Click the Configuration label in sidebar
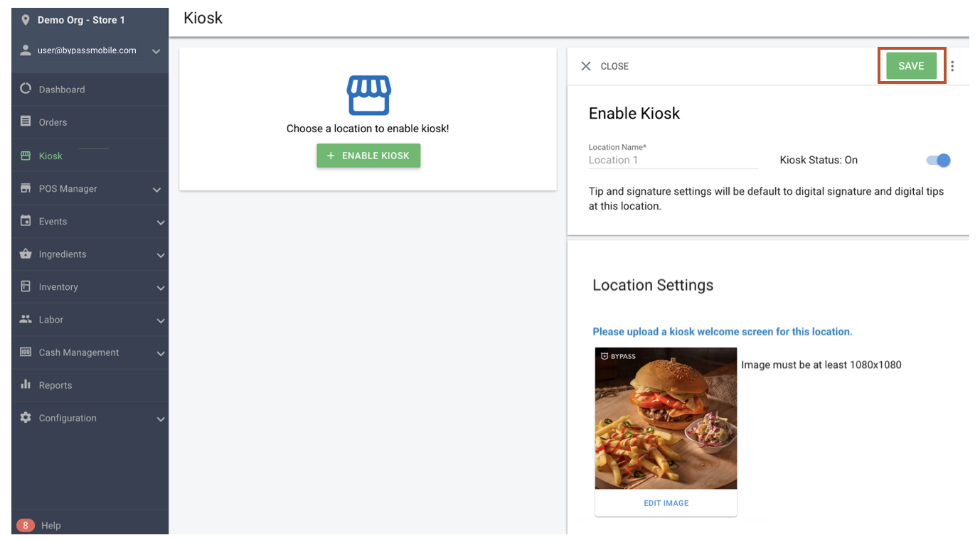Image resolution: width=980 pixels, height=540 pixels. (68, 418)
